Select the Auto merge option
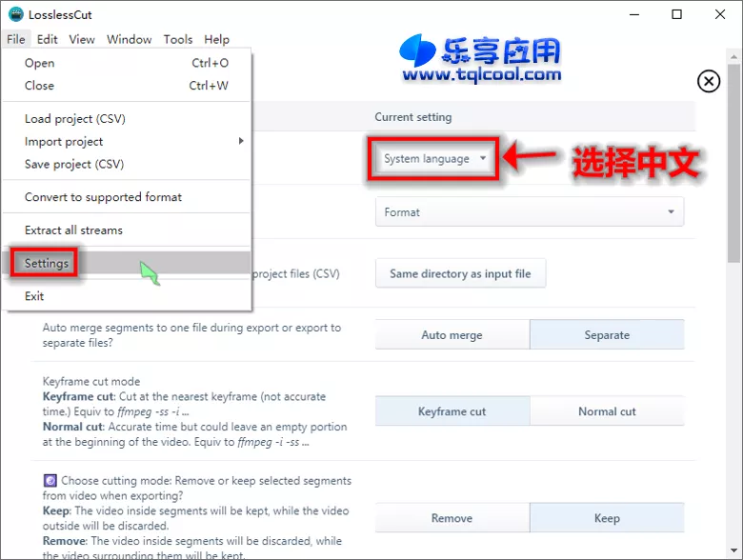Viewport: 743px width, 560px height. (452, 335)
